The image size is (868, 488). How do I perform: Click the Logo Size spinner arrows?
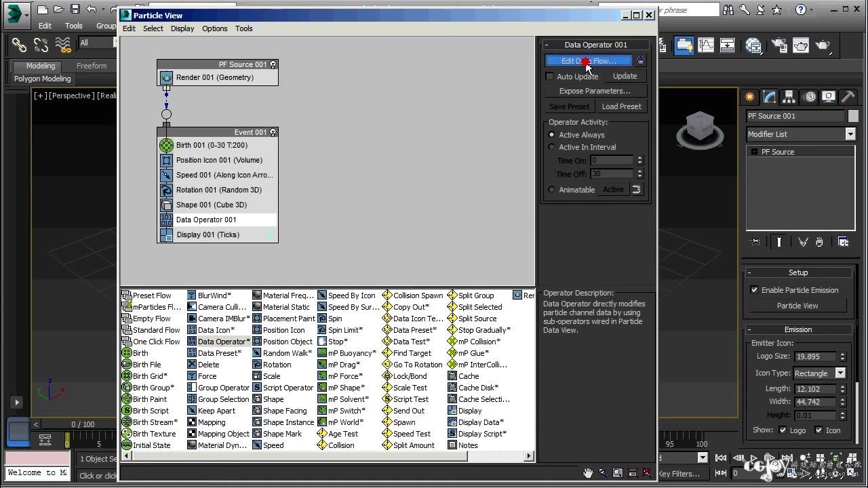[x=842, y=357]
